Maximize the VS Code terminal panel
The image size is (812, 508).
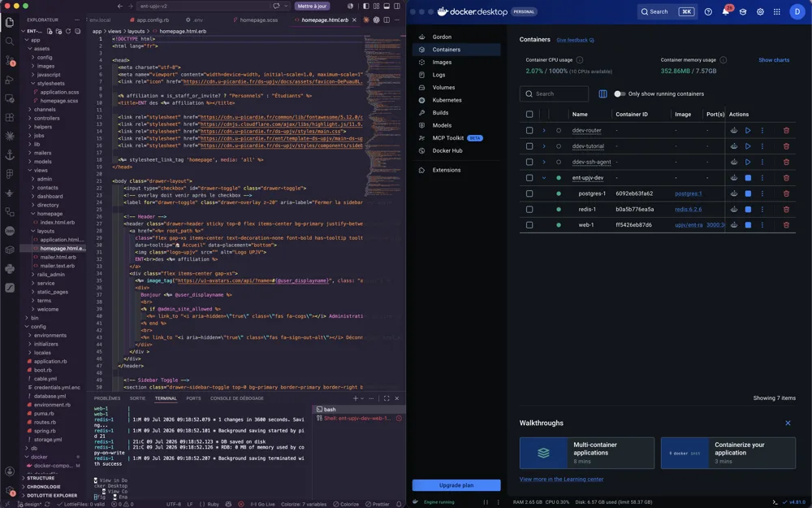(387, 398)
